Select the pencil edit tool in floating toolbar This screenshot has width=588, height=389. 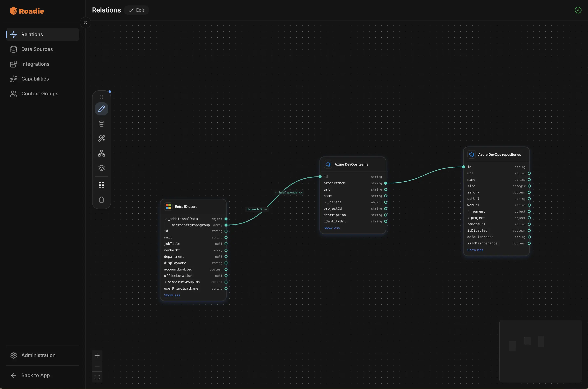(102, 109)
